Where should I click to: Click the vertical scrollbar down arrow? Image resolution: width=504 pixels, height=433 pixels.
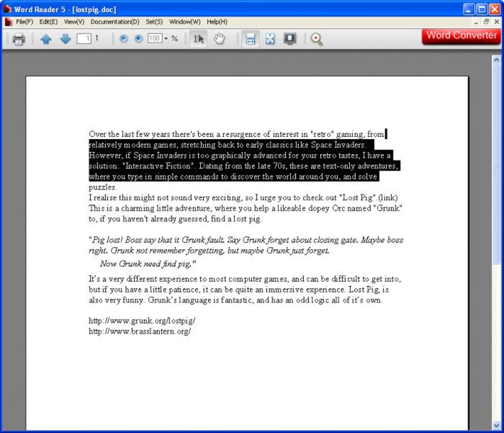496,425
